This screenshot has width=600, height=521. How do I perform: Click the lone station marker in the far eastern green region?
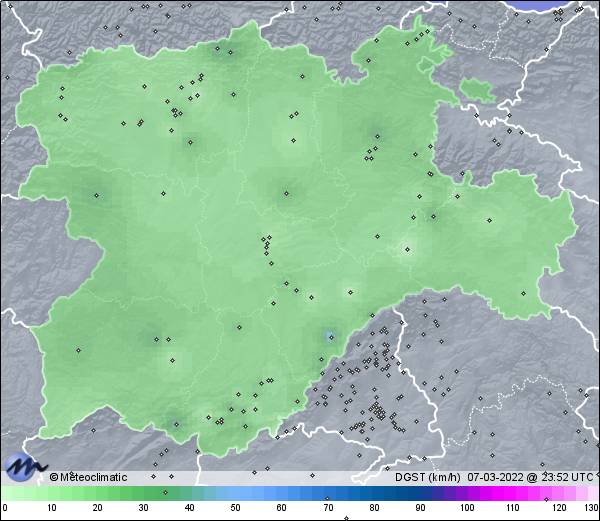tap(491, 219)
